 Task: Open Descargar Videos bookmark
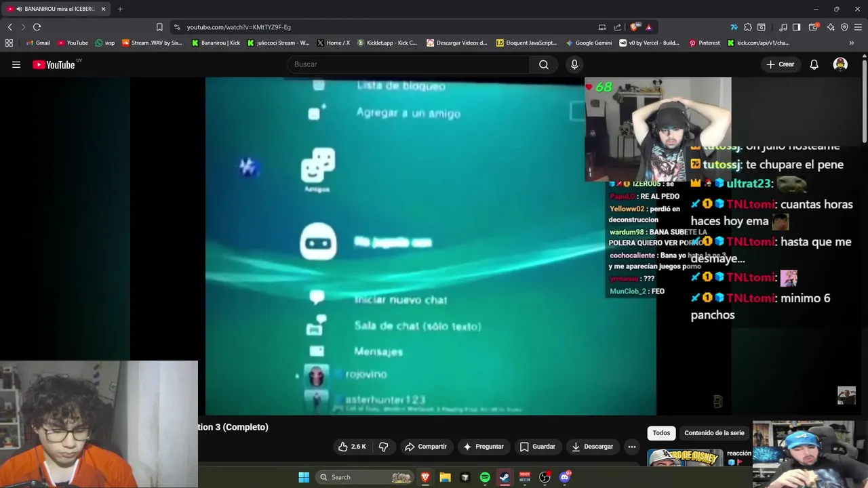tap(456, 43)
